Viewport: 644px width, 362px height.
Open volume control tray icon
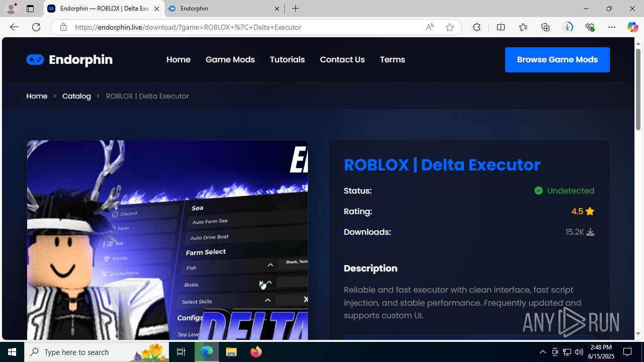pyautogui.click(x=579, y=352)
